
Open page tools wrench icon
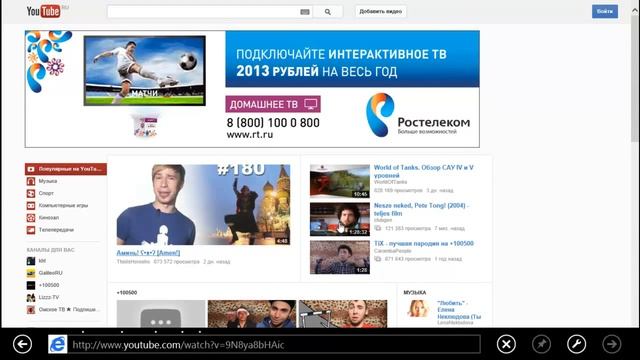(x=576, y=344)
